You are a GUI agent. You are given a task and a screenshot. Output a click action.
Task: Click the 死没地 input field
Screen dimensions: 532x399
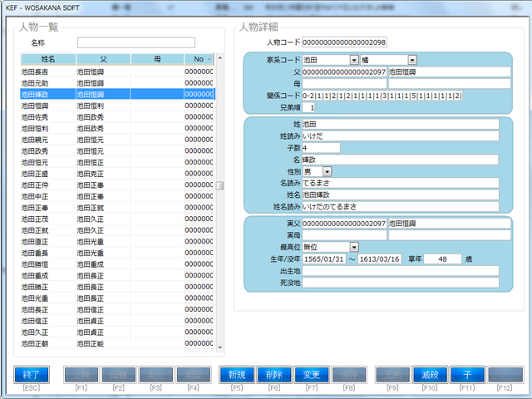[401, 283]
